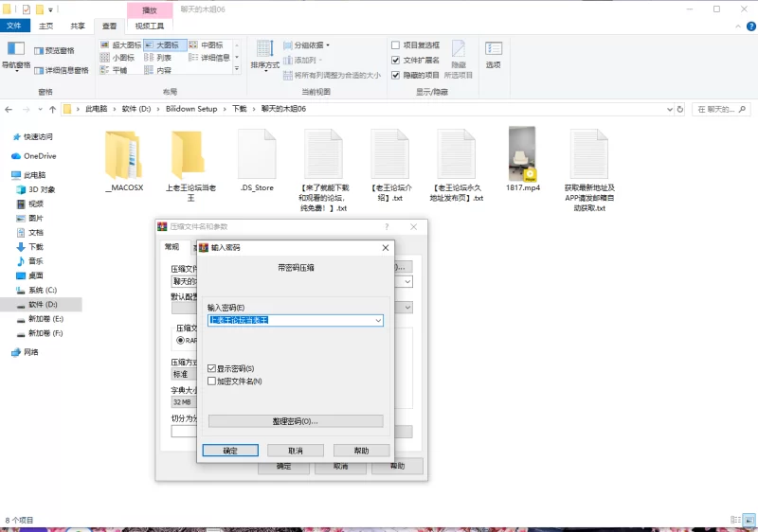The width and height of the screenshot is (758, 532).
Task: Open the help question mark icon
Action: point(751,27)
